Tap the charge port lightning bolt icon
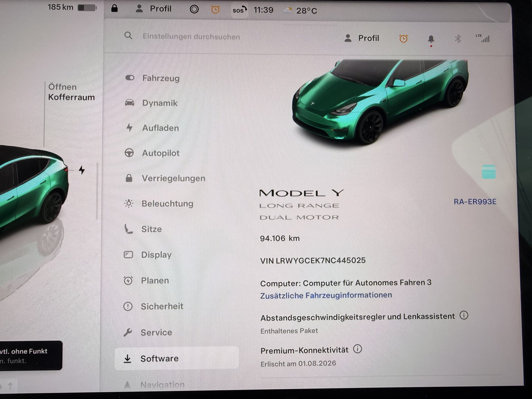This screenshot has width=532, height=399. [x=82, y=170]
